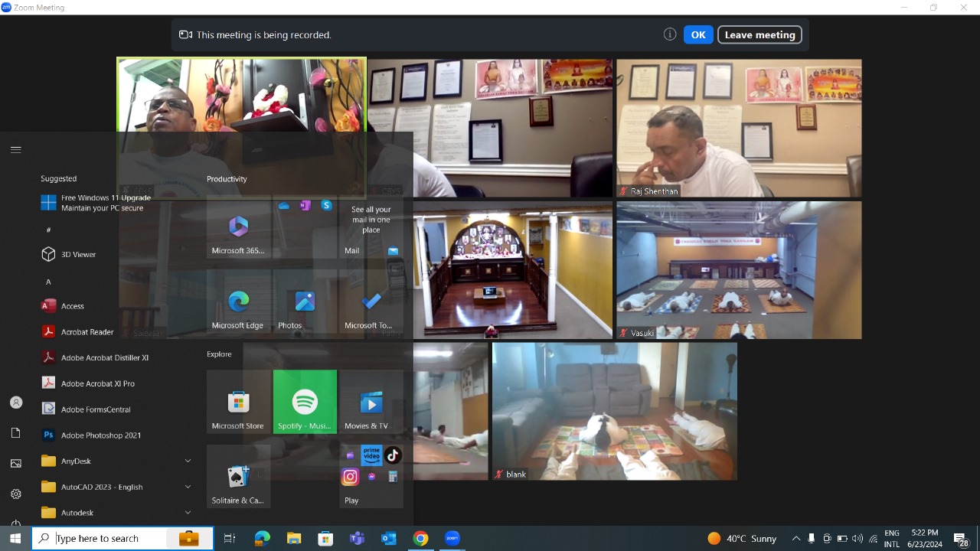Open Documents from the Start sidebar
Image resolution: width=980 pixels, height=551 pixels.
pos(16,433)
